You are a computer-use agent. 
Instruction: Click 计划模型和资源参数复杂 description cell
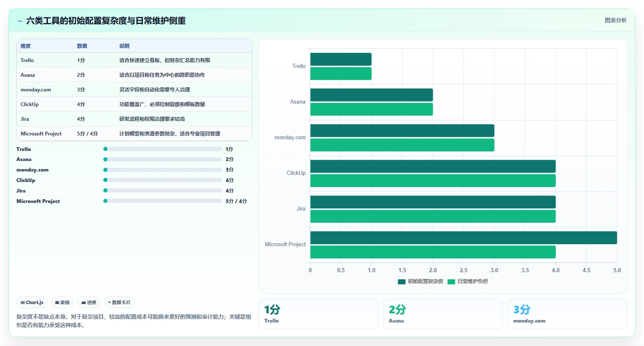(170, 134)
